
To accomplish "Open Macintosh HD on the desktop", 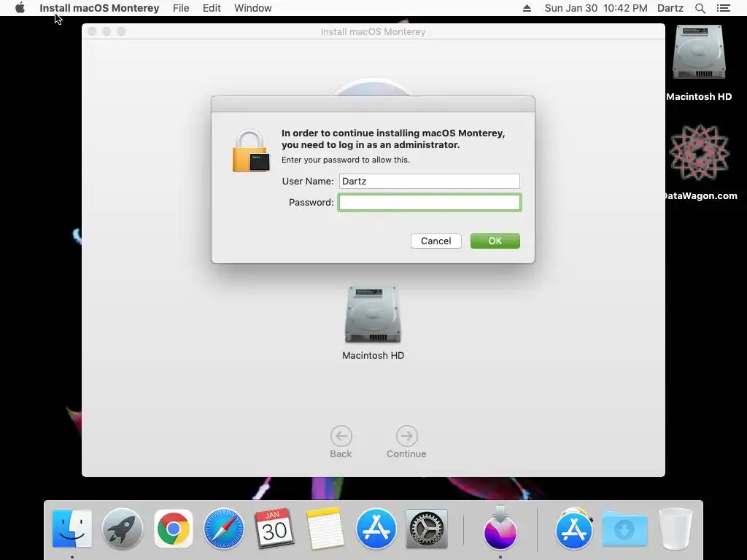I will pos(699,63).
